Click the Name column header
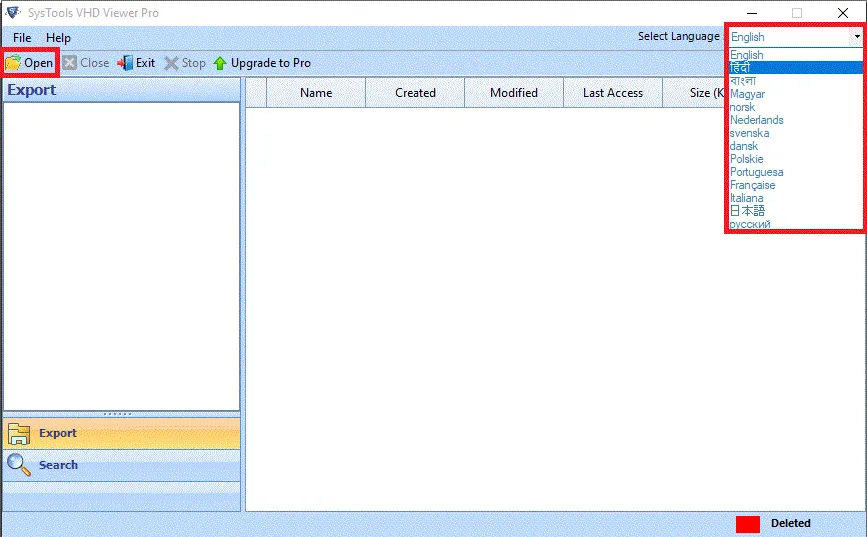The width and height of the screenshot is (867, 537). coord(316,93)
